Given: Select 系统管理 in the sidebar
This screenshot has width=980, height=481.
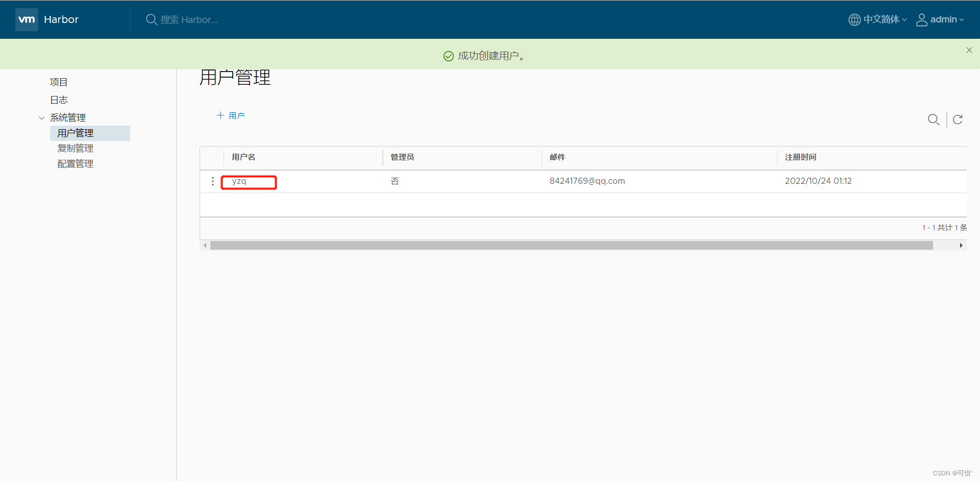Looking at the screenshot, I should coord(68,117).
